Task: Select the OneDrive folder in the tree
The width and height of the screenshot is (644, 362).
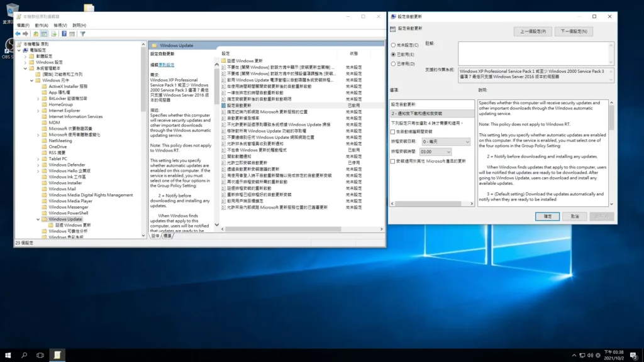Action: (57, 146)
